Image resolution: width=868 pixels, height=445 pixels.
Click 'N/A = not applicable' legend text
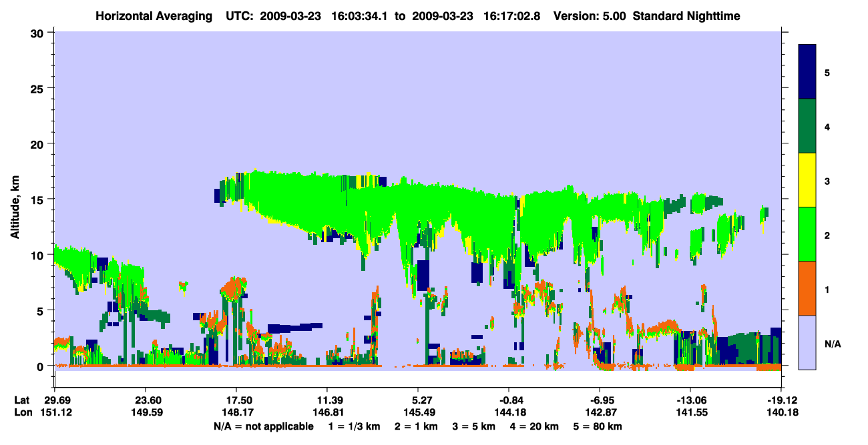[263, 426]
